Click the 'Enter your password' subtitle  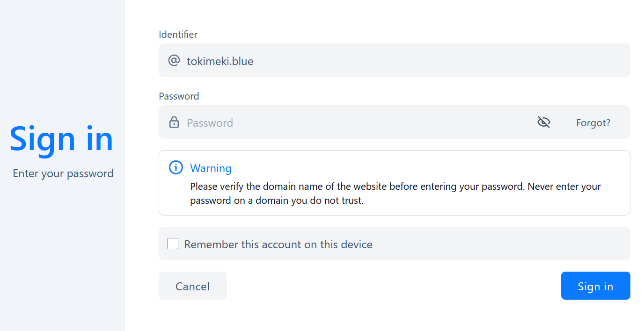pyautogui.click(x=63, y=173)
